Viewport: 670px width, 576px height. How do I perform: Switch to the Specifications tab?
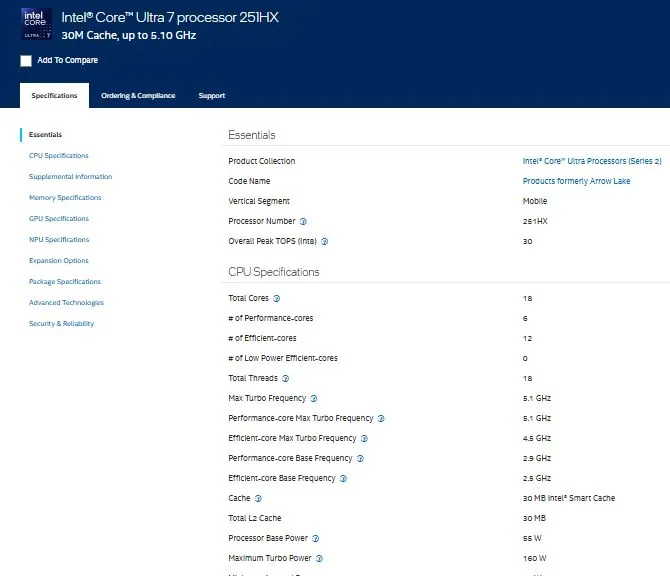click(x=54, y=95)
